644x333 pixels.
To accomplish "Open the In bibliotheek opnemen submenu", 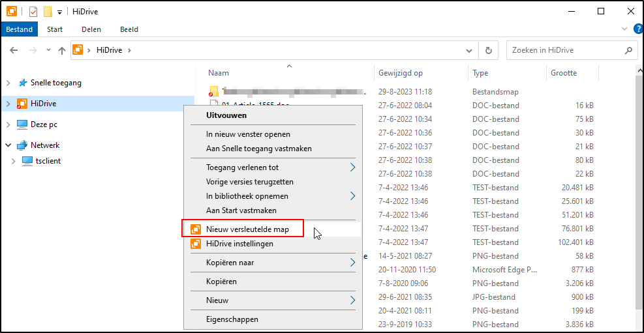I will [x=273, y=196].
